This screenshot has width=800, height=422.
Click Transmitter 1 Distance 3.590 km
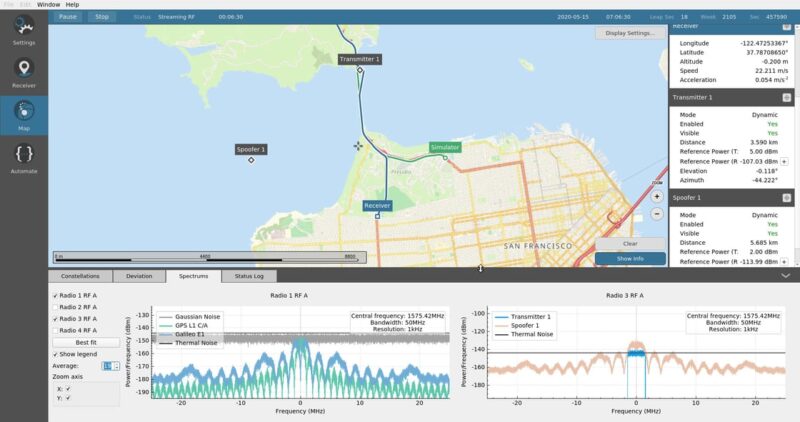[764, 142]
